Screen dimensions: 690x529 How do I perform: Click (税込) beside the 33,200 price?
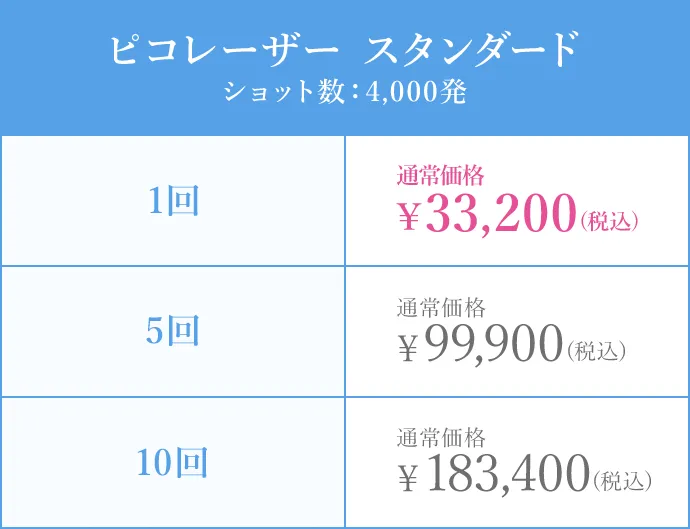coord(609,220)
